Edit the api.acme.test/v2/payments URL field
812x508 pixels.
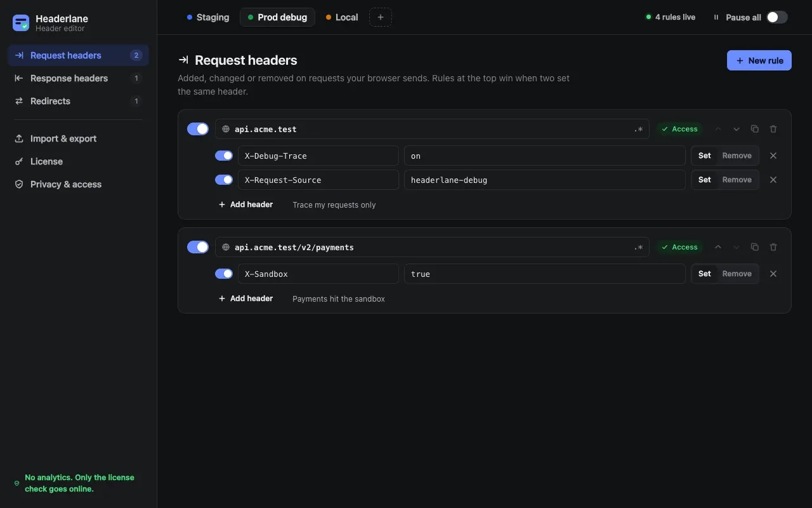point(432,247)
